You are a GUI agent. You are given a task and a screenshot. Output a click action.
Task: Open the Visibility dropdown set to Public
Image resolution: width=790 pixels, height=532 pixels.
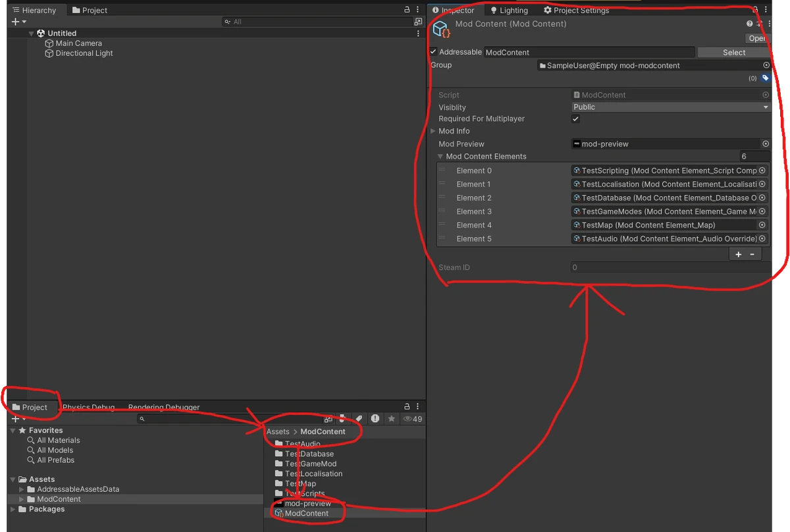[x=671, y=107]
